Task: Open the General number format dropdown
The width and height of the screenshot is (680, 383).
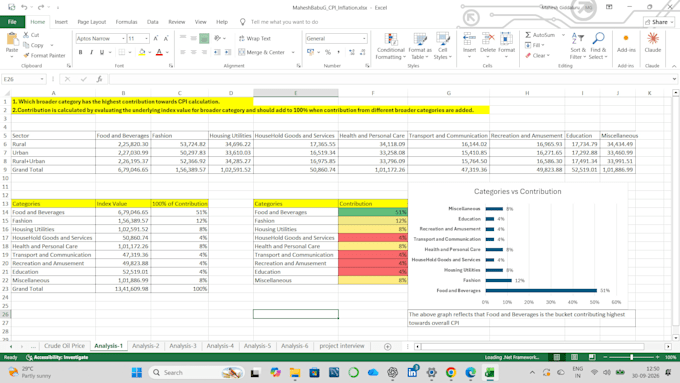Action: click(364, 39)
